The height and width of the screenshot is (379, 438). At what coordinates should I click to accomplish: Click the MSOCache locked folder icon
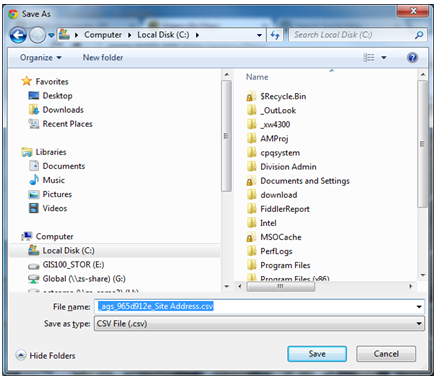pyautogui.click(x=251, y=237)
